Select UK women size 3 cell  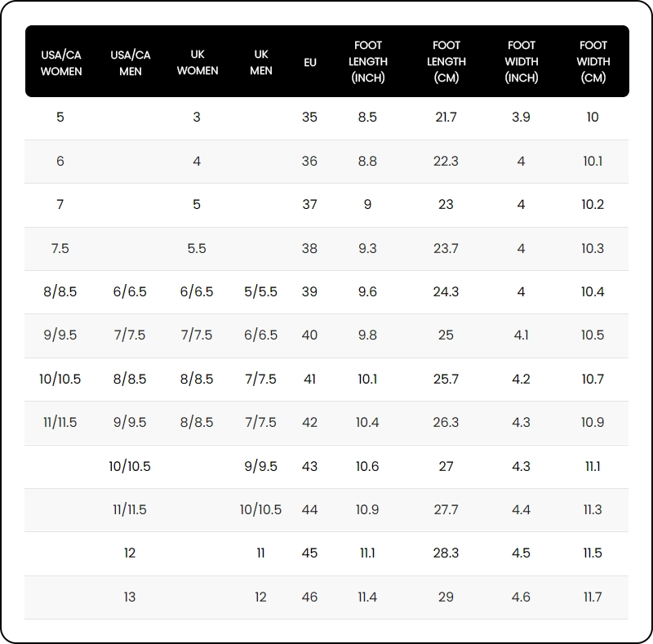coord(197,118)
